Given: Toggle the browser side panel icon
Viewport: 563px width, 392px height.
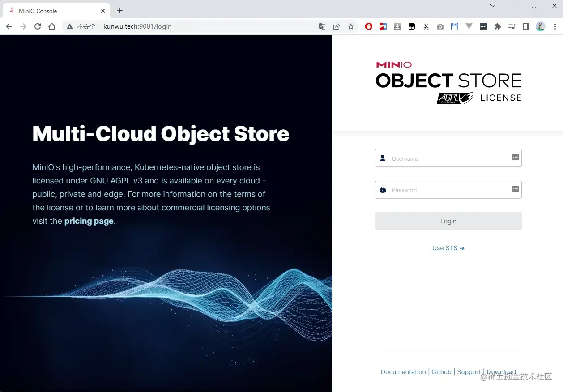Looking at the screenshot, I should click(x=526, y=26).
